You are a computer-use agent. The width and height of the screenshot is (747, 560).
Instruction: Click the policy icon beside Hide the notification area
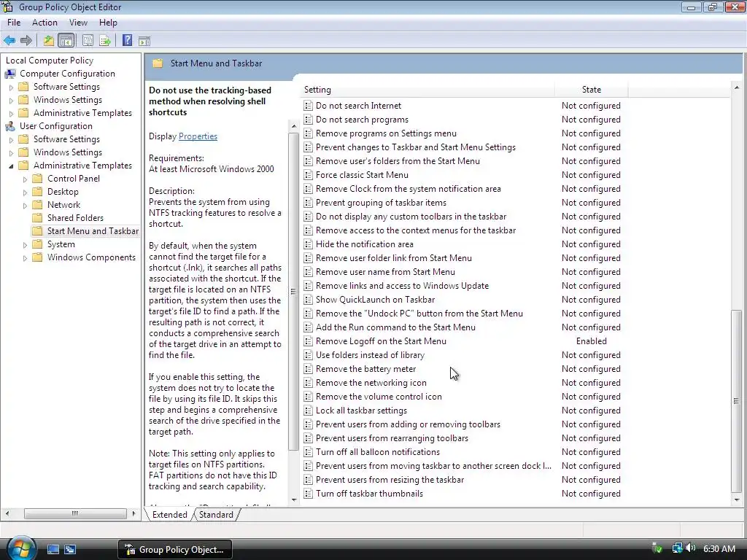point(309,244)
